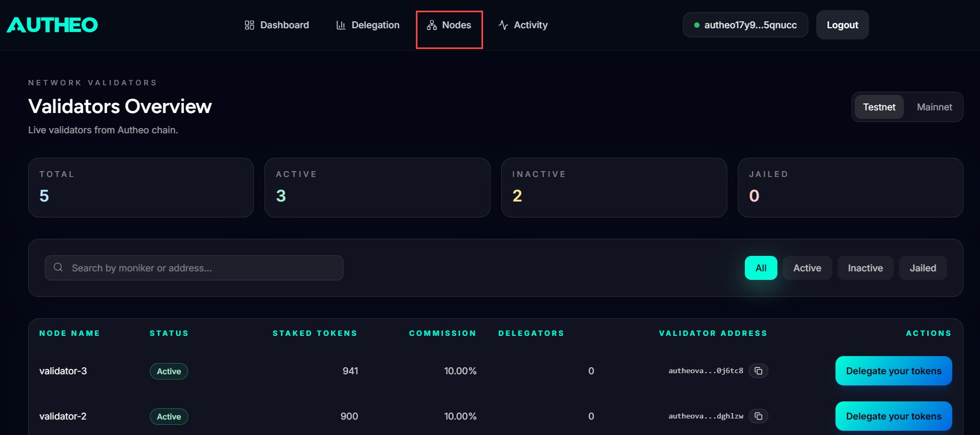The image size is (980, 435).
Task: Click the Node Name column header
Action: [x=70, y=333]
